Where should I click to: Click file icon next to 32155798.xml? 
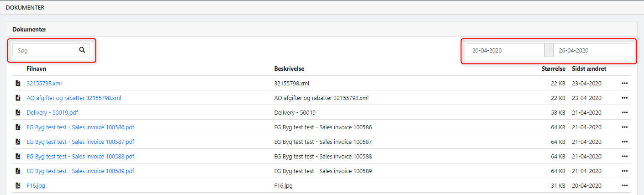[x=18, y=84]
